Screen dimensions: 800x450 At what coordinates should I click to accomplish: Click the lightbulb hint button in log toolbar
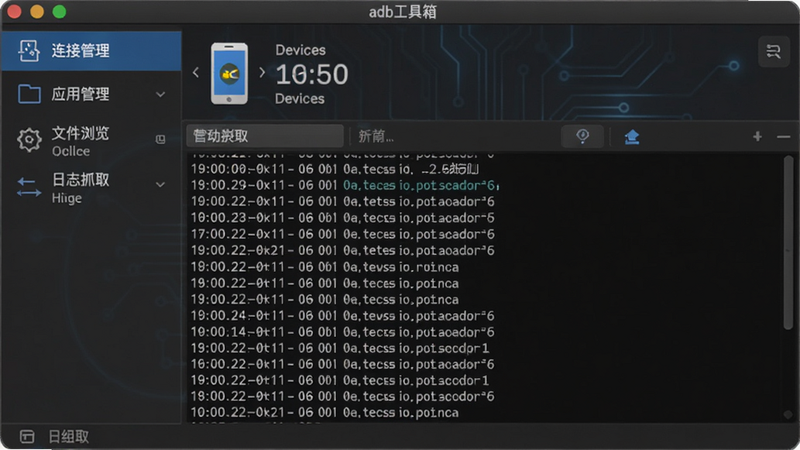582,136
